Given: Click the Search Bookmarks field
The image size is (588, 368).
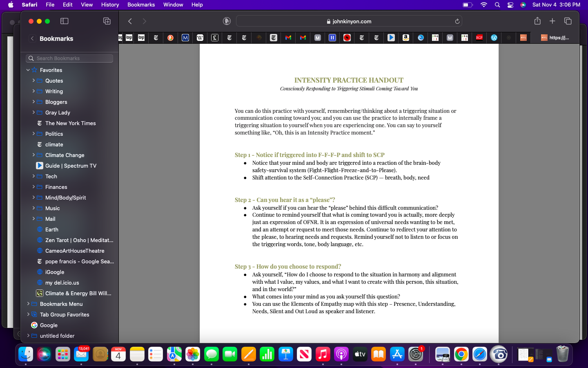Looking at the screenshot, I should (x=69, y=58).
